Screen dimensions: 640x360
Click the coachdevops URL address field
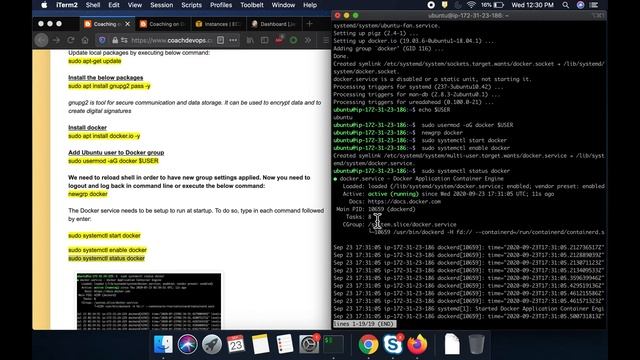click(x=171, y=40)
